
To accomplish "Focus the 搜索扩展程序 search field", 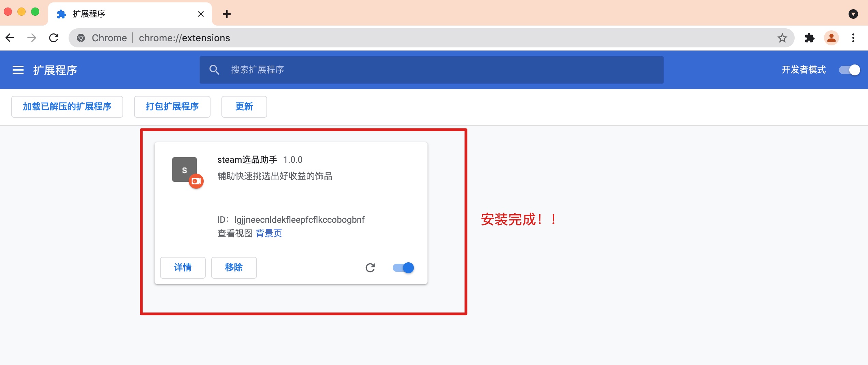I will pos(432,70).
